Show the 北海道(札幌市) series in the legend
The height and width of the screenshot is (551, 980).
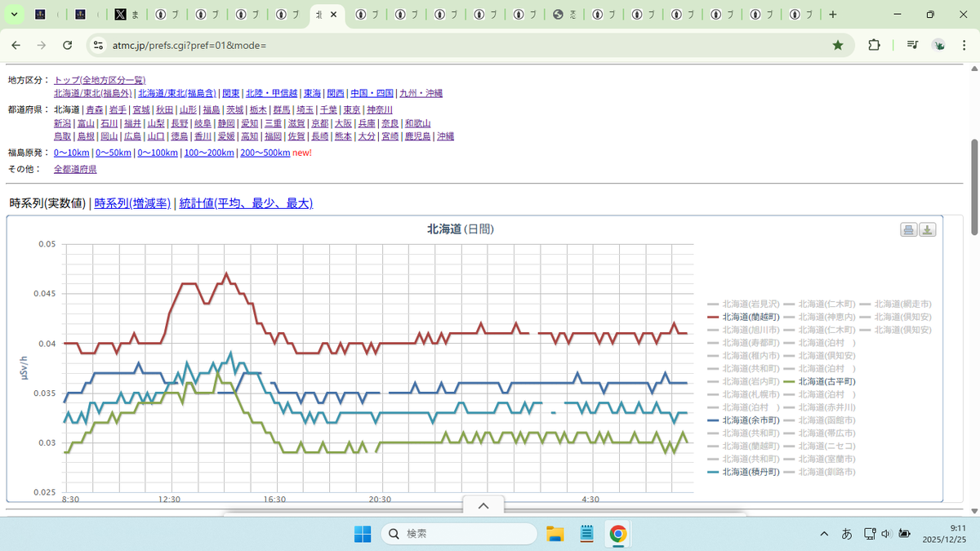(743, 394)
